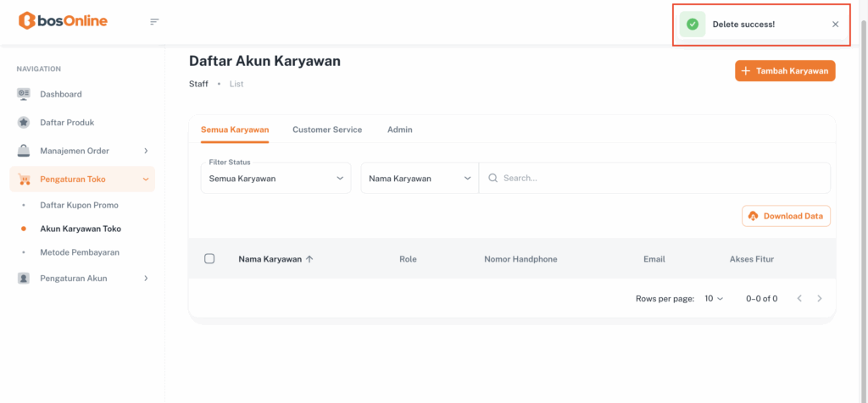The image size is (868, 403).
Task: Click the Daftar Produk star icon
Action: [24, 123]
